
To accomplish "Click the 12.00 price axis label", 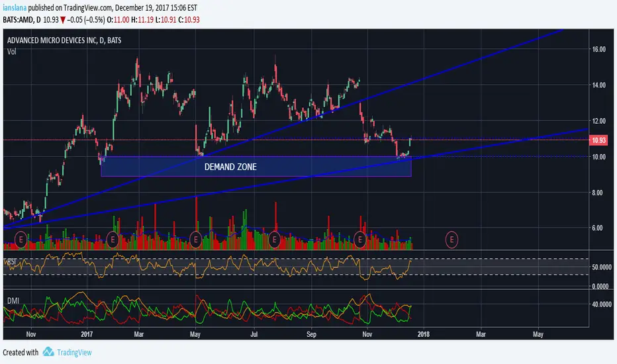I will 599,121.
